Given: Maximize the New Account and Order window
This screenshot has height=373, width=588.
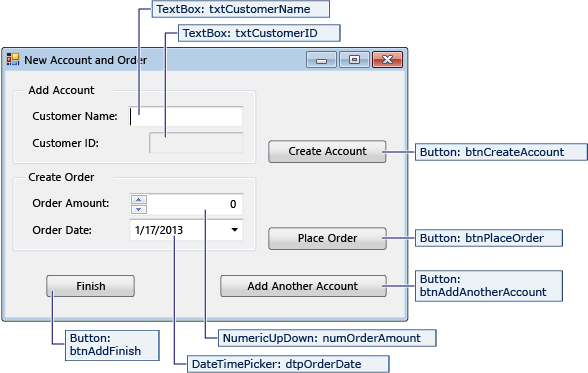Looking at the screenshot, I should 354,60.
